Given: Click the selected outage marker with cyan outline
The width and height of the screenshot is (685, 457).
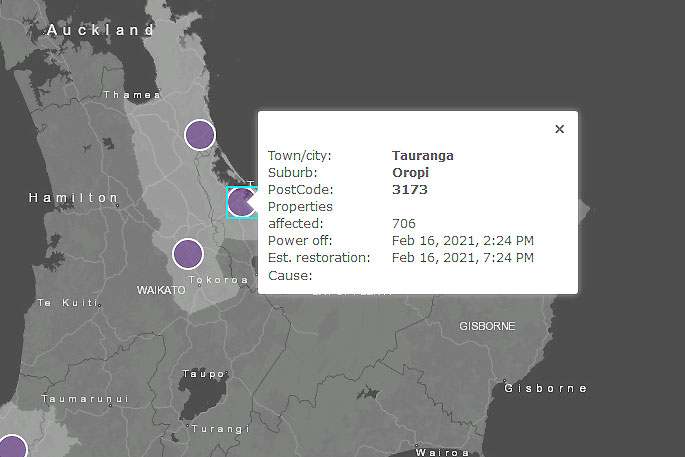Looking at the screenshot, I should pos(241,203).
